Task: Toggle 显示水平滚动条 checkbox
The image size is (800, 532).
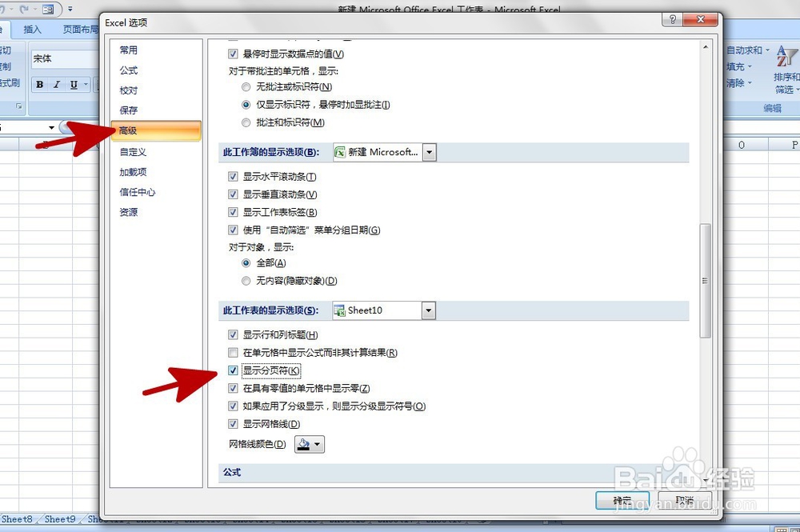Action: tap(233, 177)
